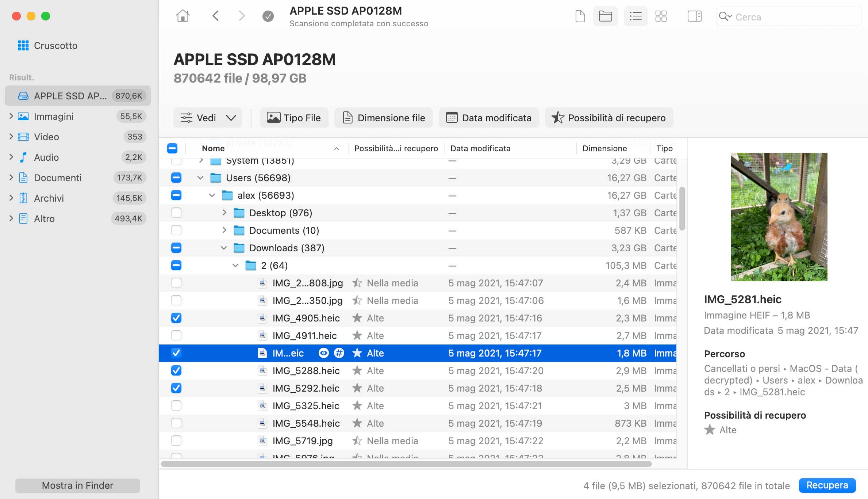Filter by Dimensione file
The height and width of the screenshot is (499, 868).
384,118
